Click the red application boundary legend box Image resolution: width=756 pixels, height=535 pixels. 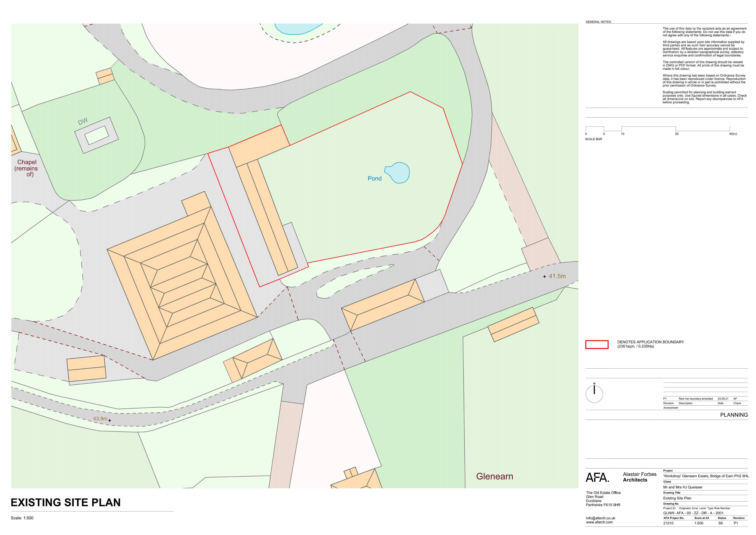pos(597,344)
